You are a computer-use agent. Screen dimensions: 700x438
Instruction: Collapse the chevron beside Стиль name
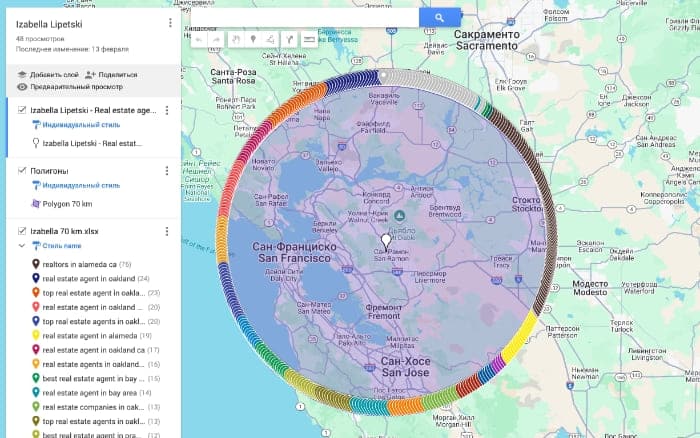click(x=21, y=246)
